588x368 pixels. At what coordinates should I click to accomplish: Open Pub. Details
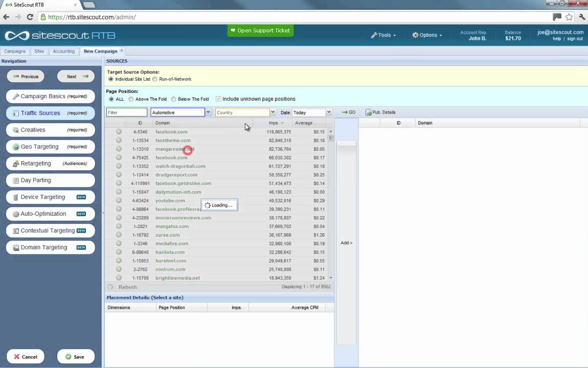click(380, 112)
